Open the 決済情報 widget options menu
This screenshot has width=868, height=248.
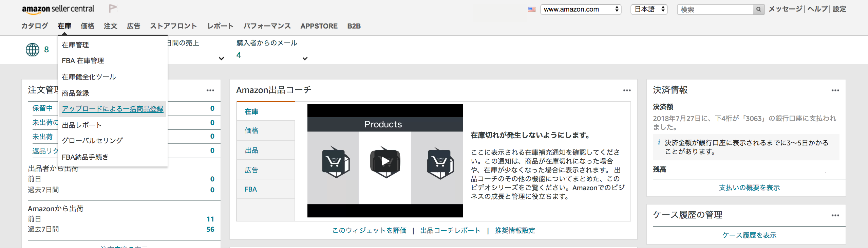[835, 90]
